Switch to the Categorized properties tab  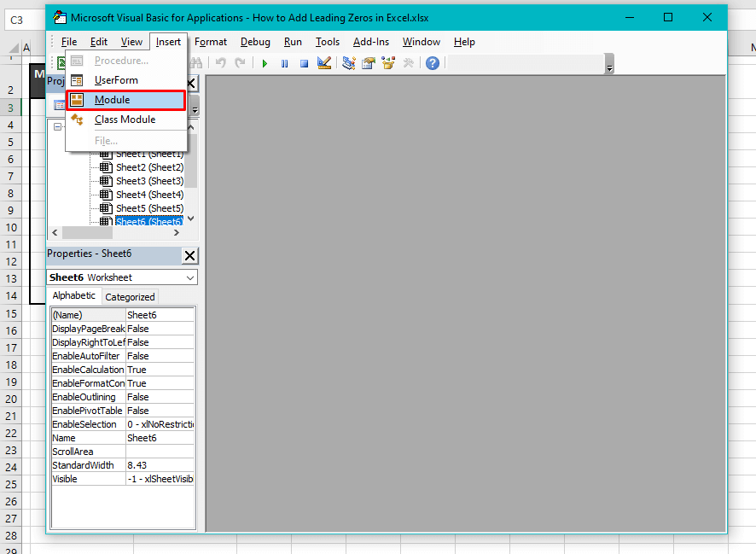(x=130, y=296)
